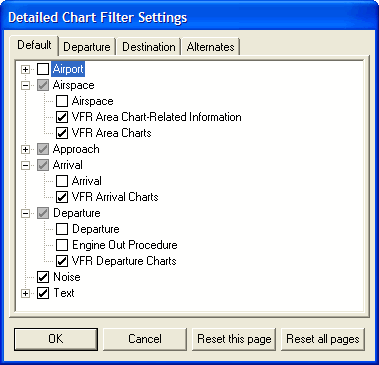Tick the Engine Out Procedure checkbox
This screenshot has width=379, height=365.
coord(62,245)
